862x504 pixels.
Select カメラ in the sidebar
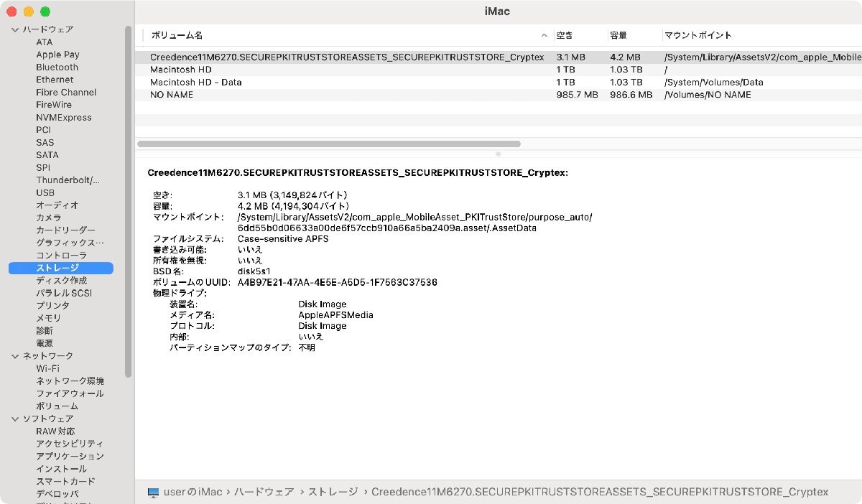click(x=48, y=218)
